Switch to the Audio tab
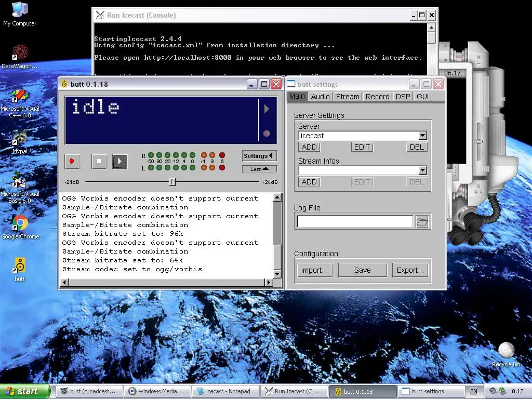This screenshot has height=399, width=532. [x=320, y=97]
